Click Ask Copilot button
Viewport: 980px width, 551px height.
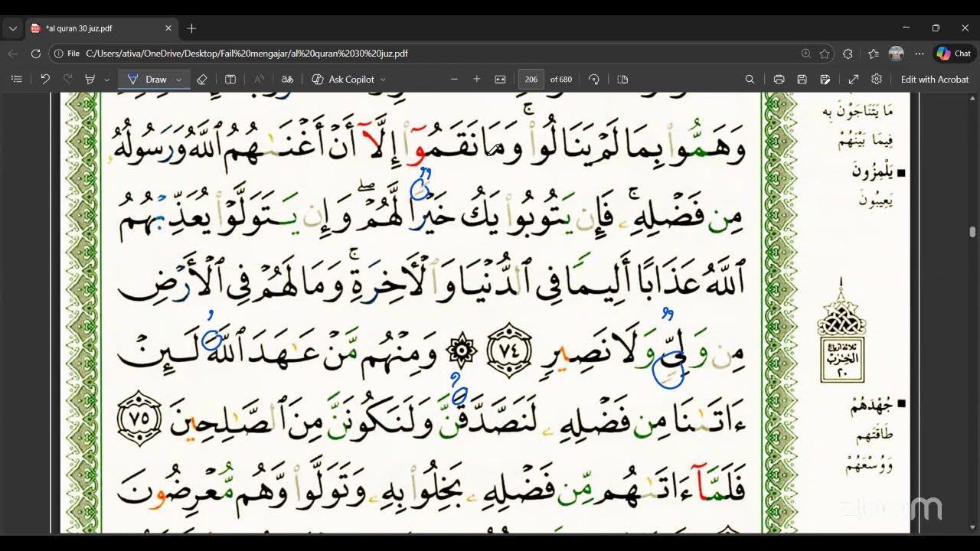click(343, 79)
